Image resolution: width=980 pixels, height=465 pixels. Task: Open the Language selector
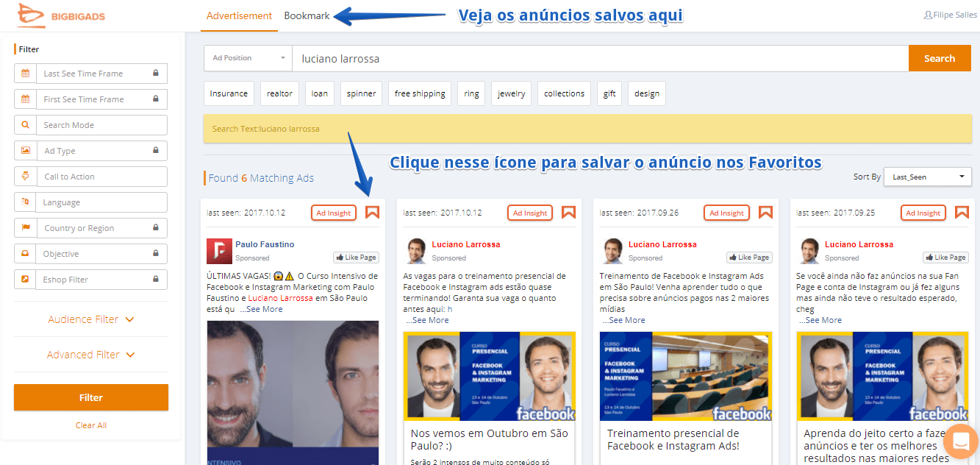pyautogui.click(x=101, y=202)
